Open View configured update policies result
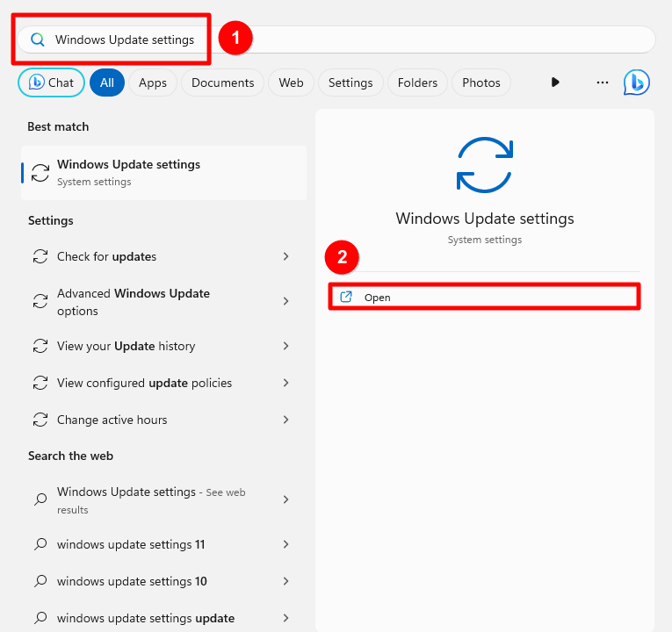 (x=163, y=383)
